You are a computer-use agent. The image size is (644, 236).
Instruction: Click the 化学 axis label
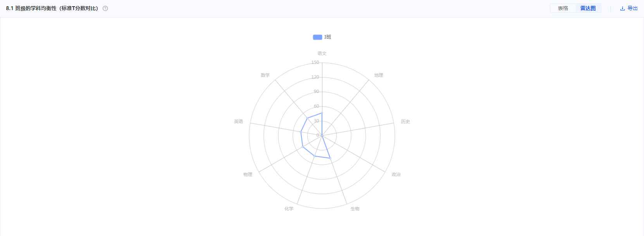[289, 209]
